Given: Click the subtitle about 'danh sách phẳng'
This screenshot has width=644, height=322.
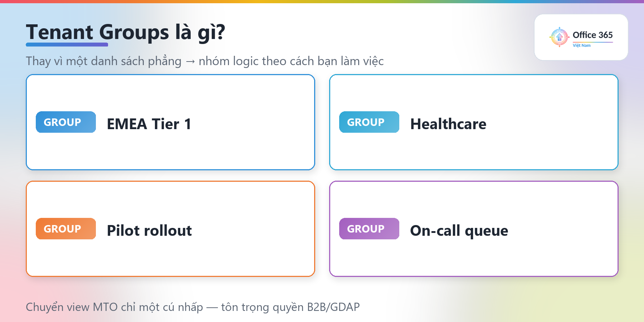Looking at the screenshot, I should tap(205, 61).
